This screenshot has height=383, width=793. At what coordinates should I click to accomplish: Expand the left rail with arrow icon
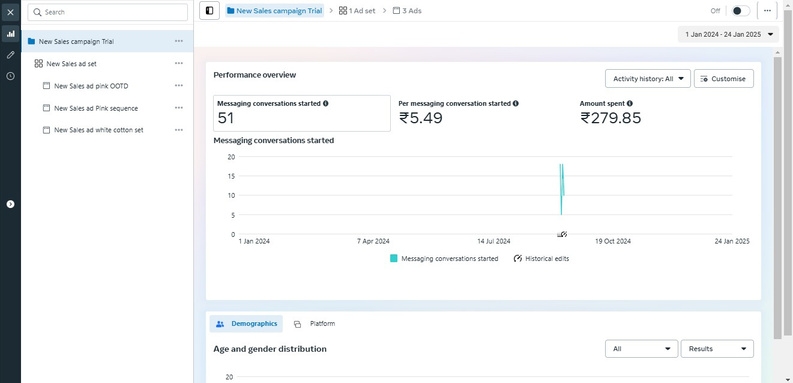(x=10, y=204)
